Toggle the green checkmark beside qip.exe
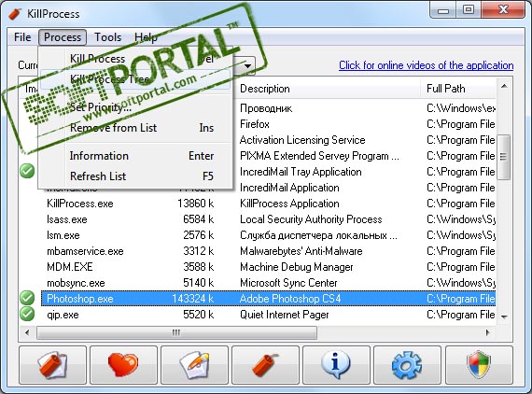This screenshot has height=394, width=532. pyautogui.click(x=27, y=314)
